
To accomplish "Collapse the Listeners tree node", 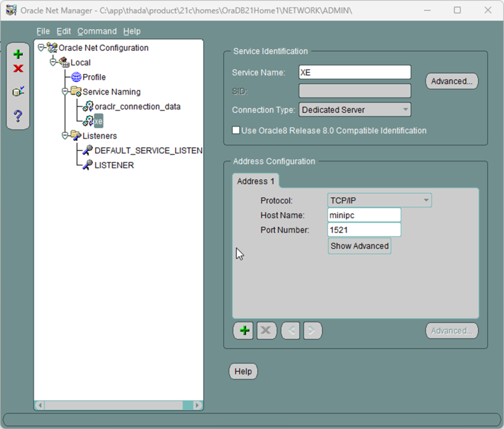I will click(65, 135).
